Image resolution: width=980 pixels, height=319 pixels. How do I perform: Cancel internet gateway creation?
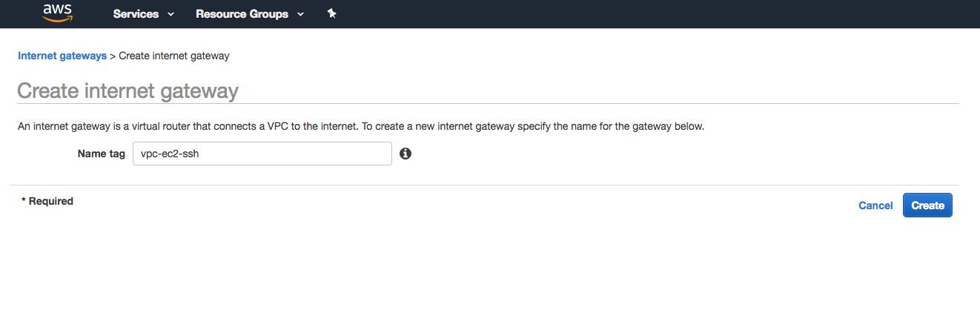pos(875,205)
